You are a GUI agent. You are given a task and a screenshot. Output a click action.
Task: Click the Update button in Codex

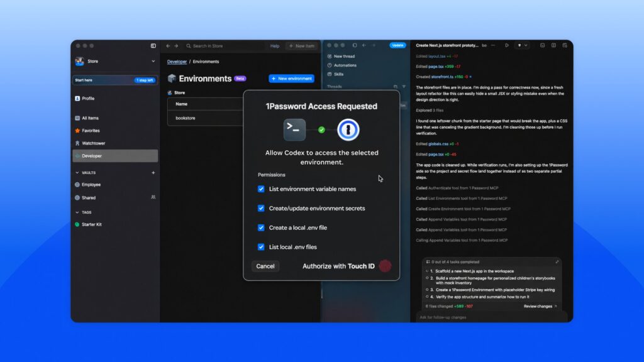coord(397,45)
